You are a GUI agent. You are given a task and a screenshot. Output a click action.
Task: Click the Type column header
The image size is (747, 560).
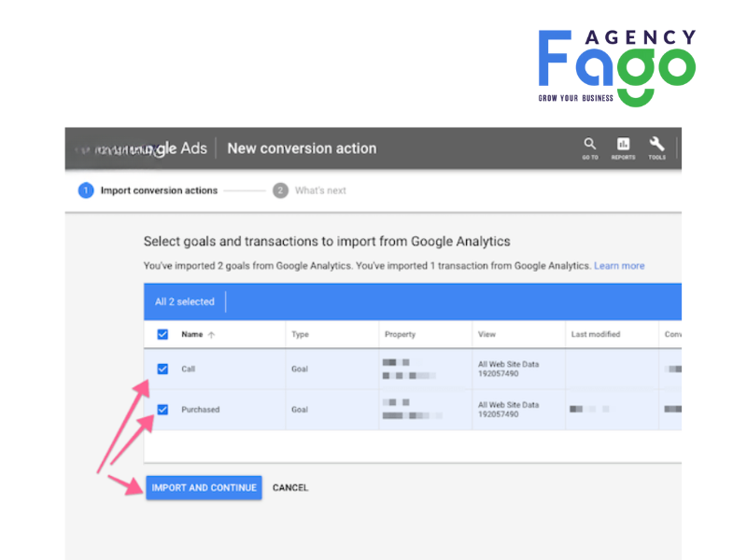[300, 334]
